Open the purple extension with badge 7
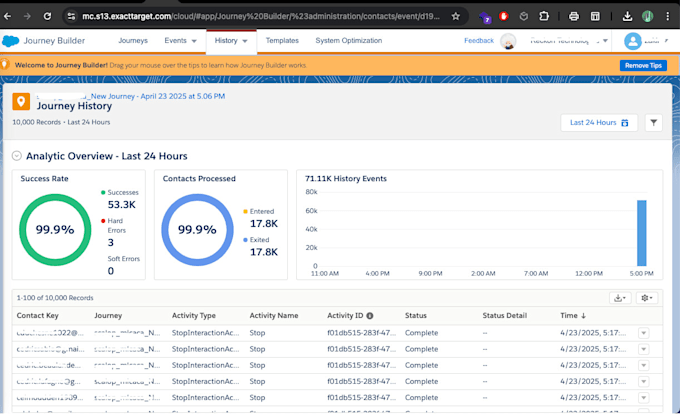 pos(485,17)
